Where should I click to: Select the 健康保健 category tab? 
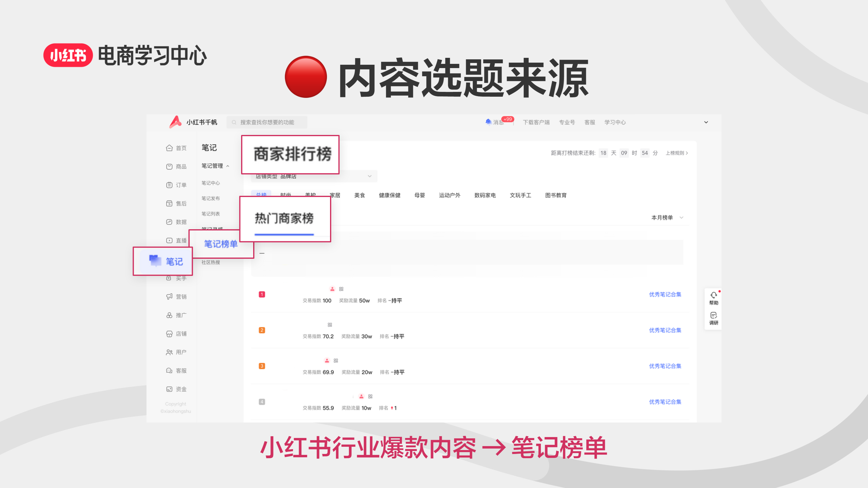(389, 195)
